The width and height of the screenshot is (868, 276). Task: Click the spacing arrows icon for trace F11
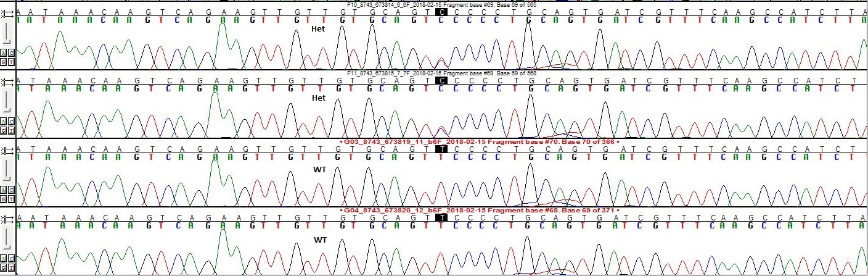8,81
